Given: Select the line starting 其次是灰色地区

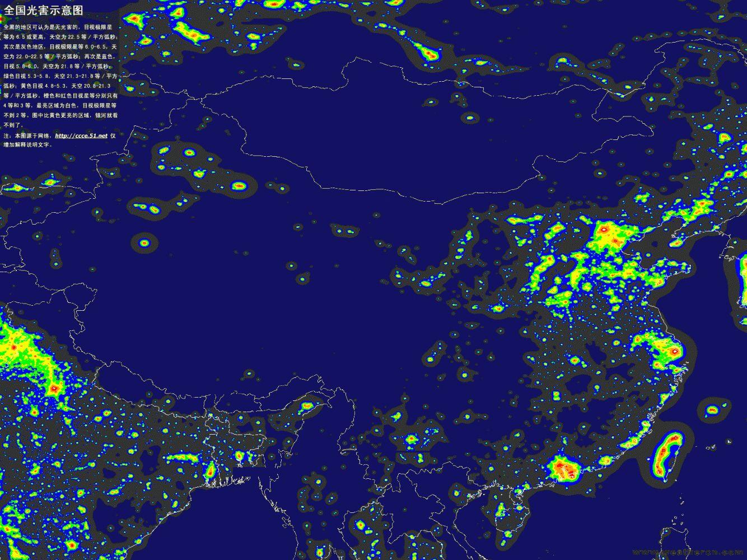Looking at the screenshot, I should pyautogui.click(x=60, y=46).
